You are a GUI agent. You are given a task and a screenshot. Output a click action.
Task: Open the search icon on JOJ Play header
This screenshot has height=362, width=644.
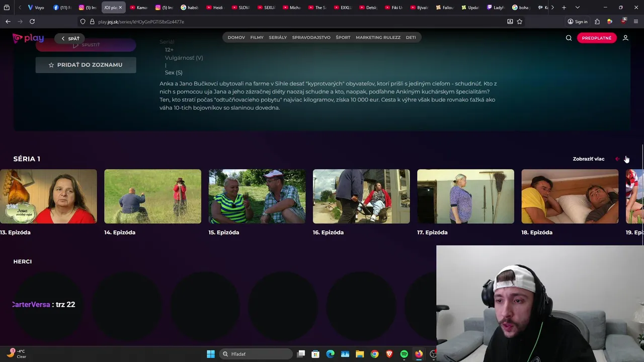click(569, 38)
